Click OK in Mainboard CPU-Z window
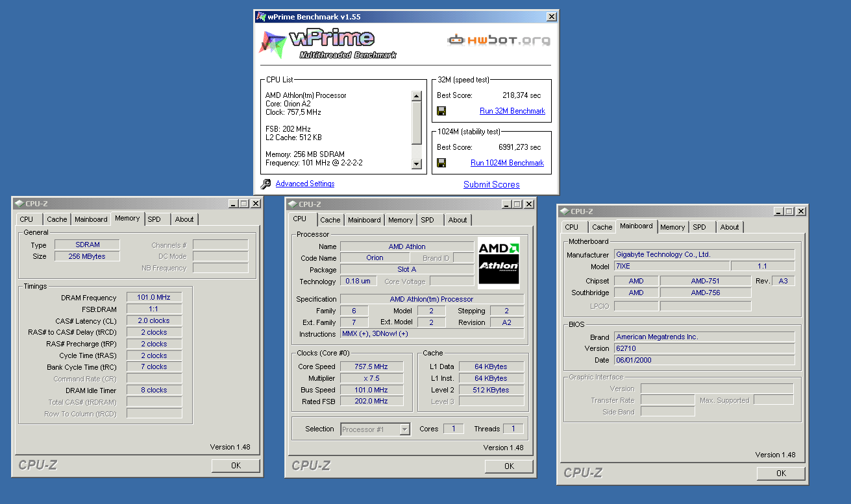The height and width of the screenshot is (504, 851). [781, 473]
